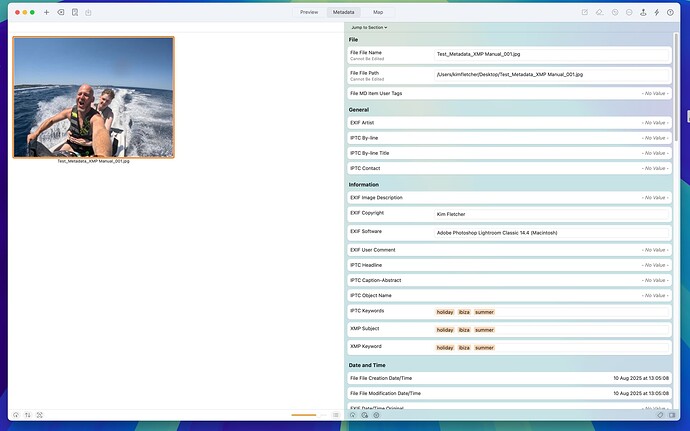Click the File File Name value field
The height and width of the screenshot is (431, 690).
551,55
